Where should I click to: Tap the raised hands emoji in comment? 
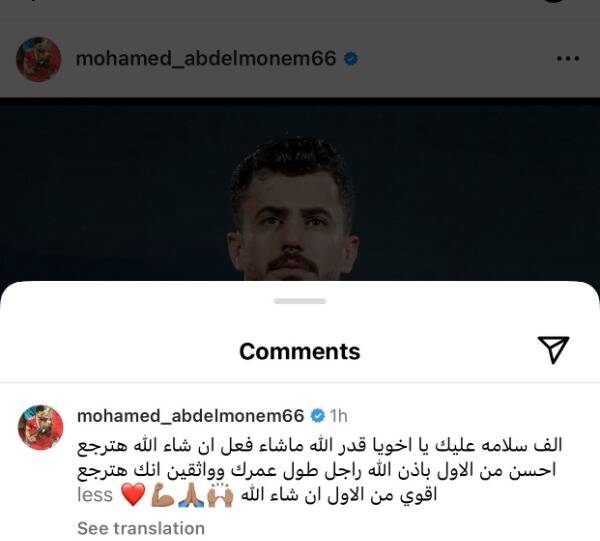(x=220, y=495)
